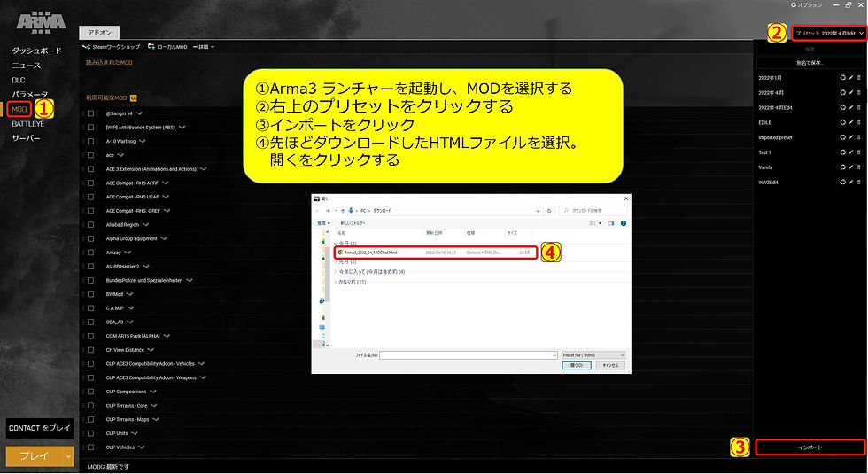Viewport: 868px width, 474px height.
Task: Click the back arrow in file dialog
Action: pos(318,211)
